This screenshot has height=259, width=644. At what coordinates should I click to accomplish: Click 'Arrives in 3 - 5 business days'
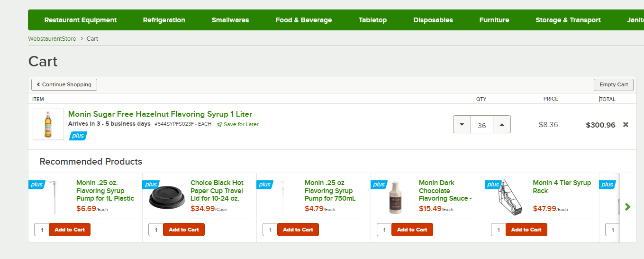[109, 124]
